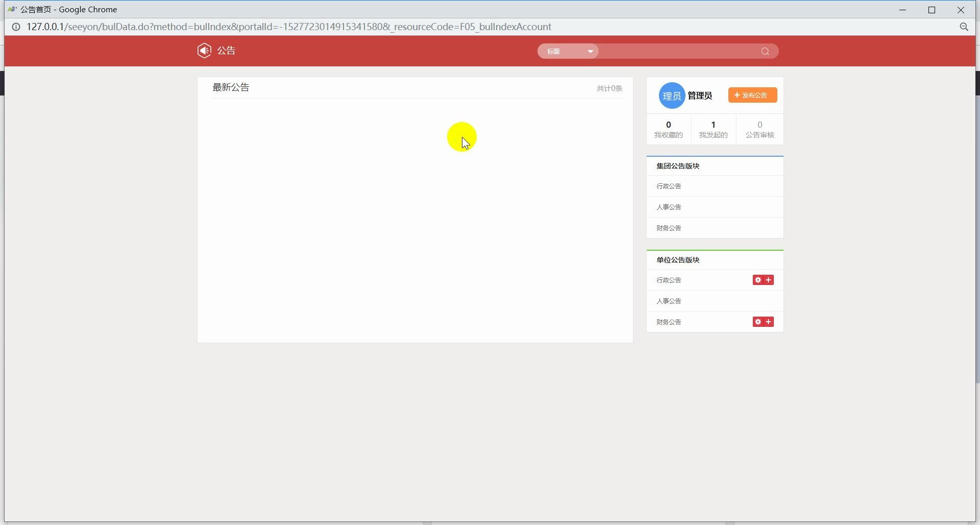Click the search magnifier icon in red header
This screenshot has height=525, width=980.
tap(765, 51)
